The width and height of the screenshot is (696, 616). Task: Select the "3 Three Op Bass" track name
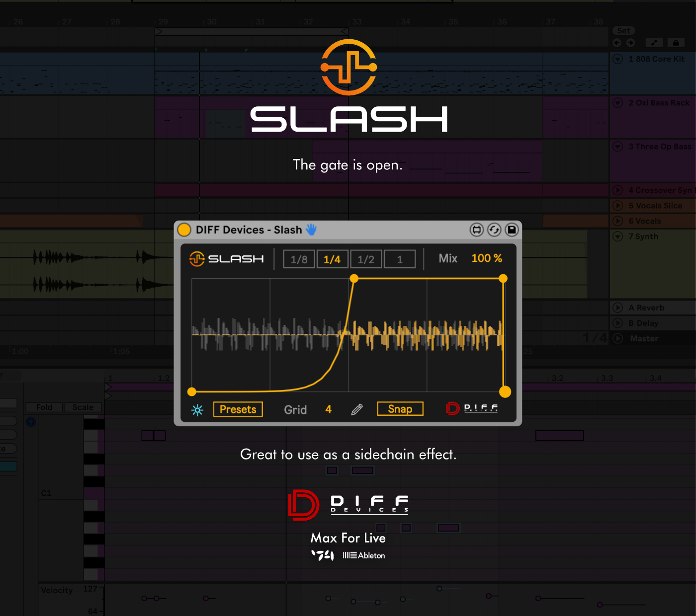tap(660, 147)
